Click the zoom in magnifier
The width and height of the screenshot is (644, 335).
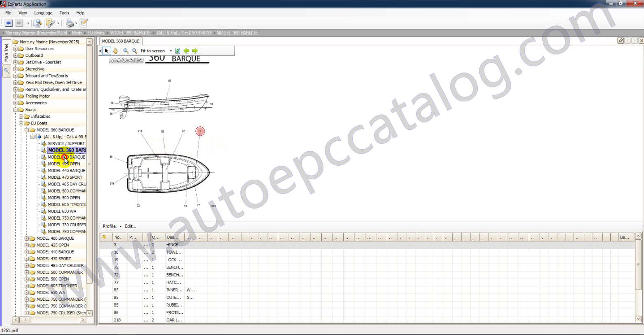pyautogui.click(x=126, y=51)
